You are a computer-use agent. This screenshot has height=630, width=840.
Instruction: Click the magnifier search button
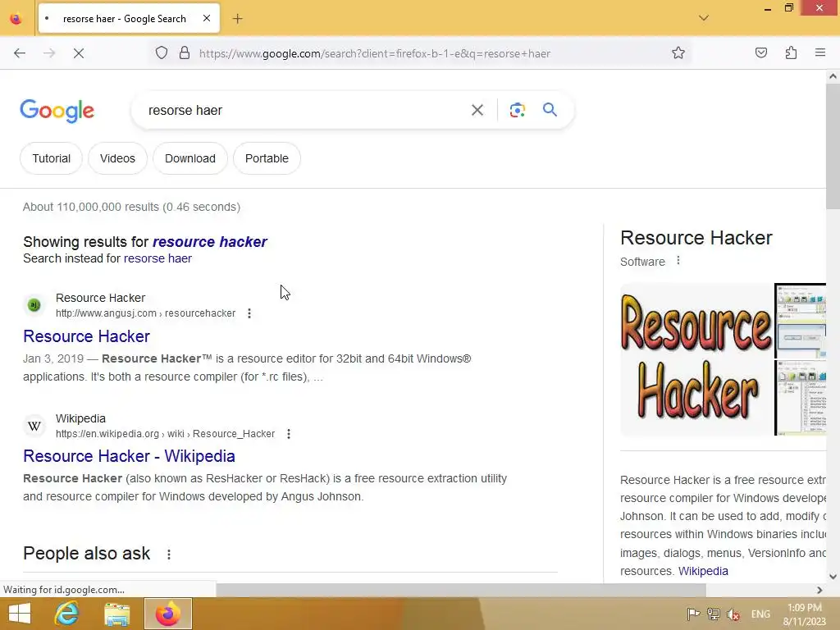550,110
